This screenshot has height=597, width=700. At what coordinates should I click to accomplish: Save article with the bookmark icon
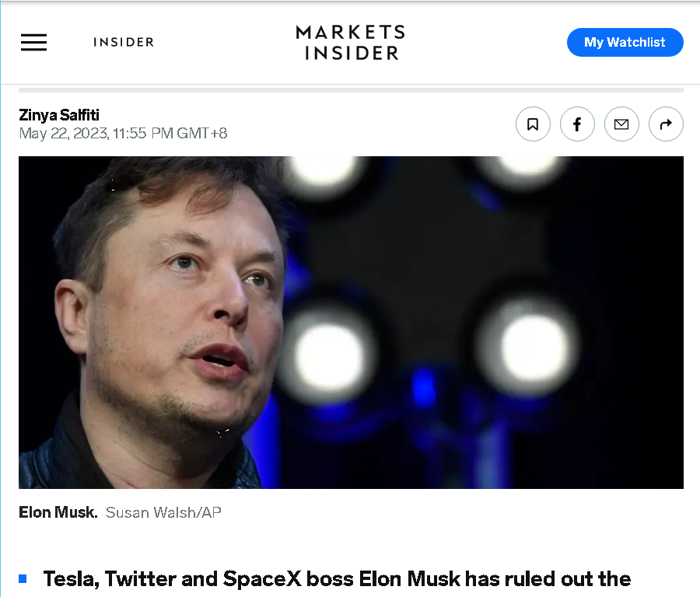[x=533, y=124]
